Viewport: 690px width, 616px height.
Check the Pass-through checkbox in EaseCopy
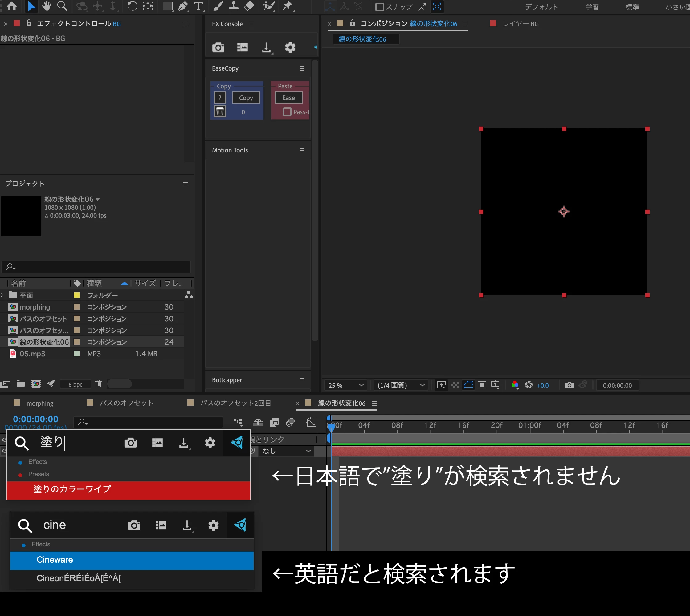(x=287, y=112)
